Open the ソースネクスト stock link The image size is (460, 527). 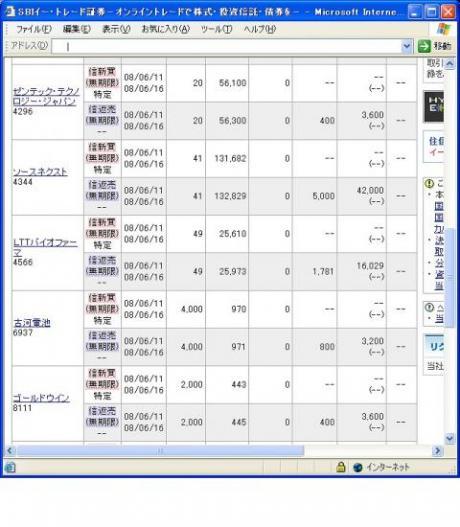(40, 172)
